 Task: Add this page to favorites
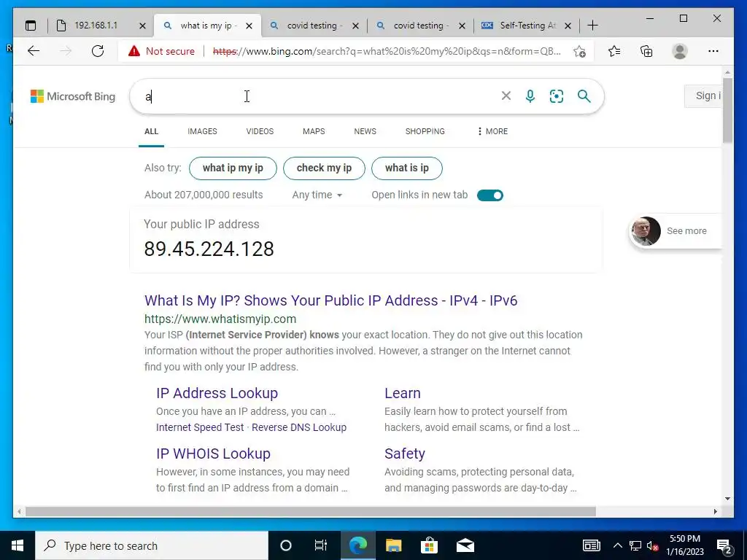(x=579, y=52)
